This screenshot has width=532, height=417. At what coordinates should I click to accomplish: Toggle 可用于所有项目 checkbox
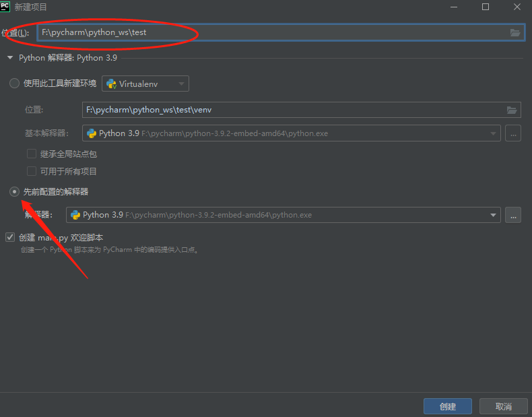coord(32,171)
